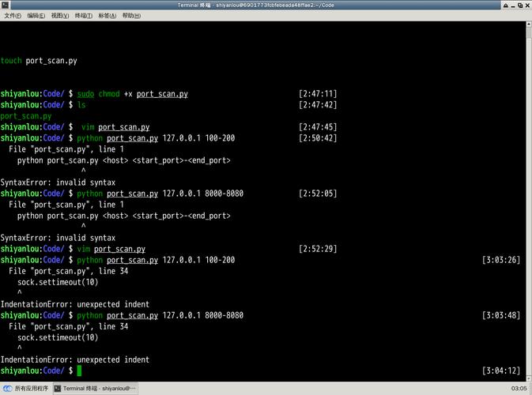Click the green cursor at the last prompt
Image resolution: width=532 pixels, height=395 pixels.
pos(79,371)
